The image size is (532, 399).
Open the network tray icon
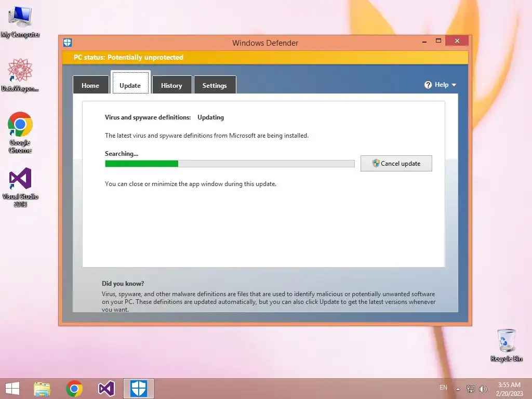coord(471,389)
